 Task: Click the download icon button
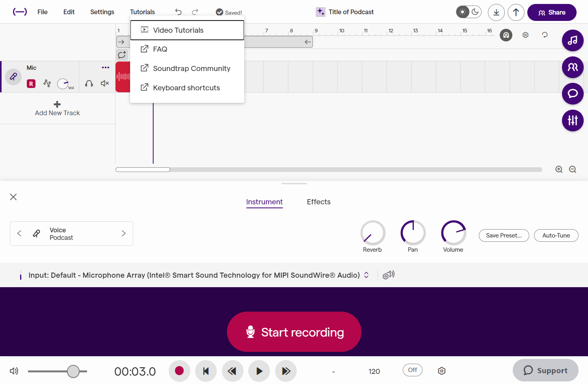[x=496, y=12]
